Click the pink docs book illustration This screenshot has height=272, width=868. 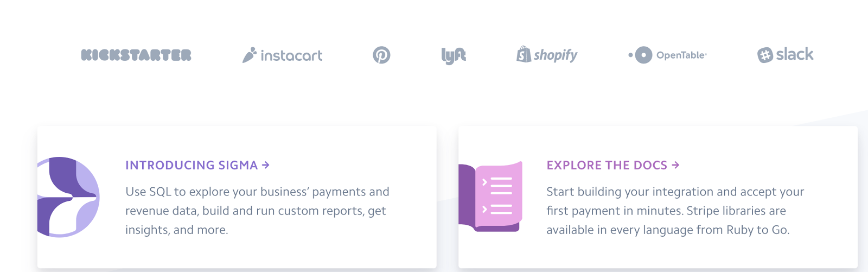point(490,197)
